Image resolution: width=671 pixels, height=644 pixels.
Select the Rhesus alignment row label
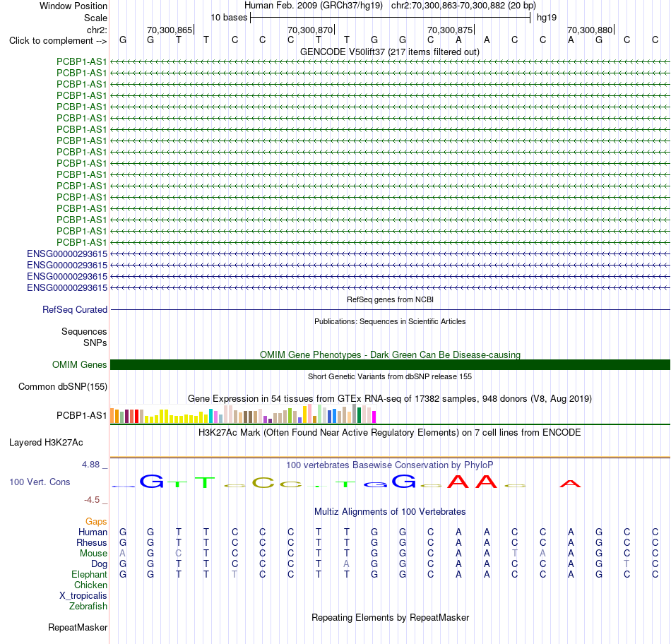click(x=92, y=542)
